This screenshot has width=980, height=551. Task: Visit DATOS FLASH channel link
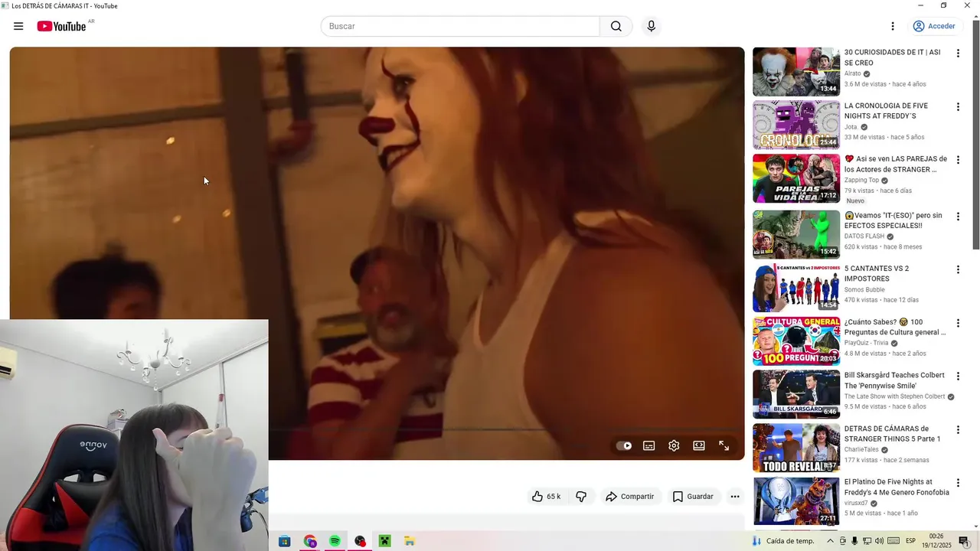tap(864, 236)
